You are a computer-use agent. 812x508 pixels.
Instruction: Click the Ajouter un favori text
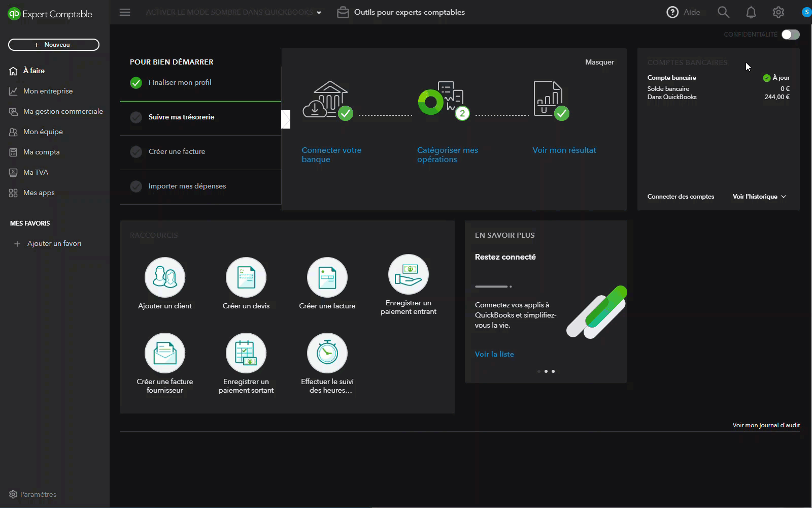[x=54, y=244]
